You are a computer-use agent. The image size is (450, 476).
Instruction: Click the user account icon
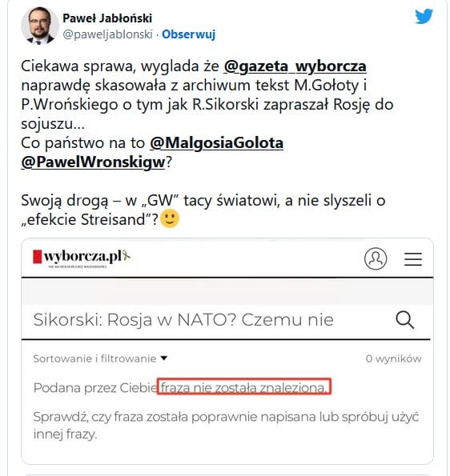click(376, 258)
